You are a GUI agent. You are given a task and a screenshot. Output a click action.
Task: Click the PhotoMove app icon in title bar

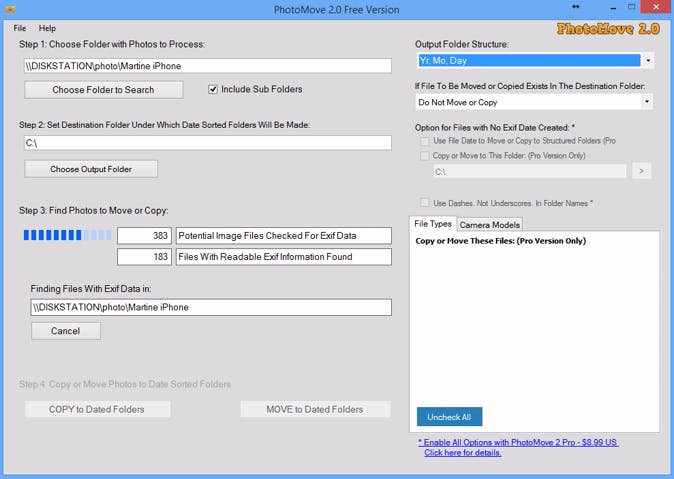10,9
